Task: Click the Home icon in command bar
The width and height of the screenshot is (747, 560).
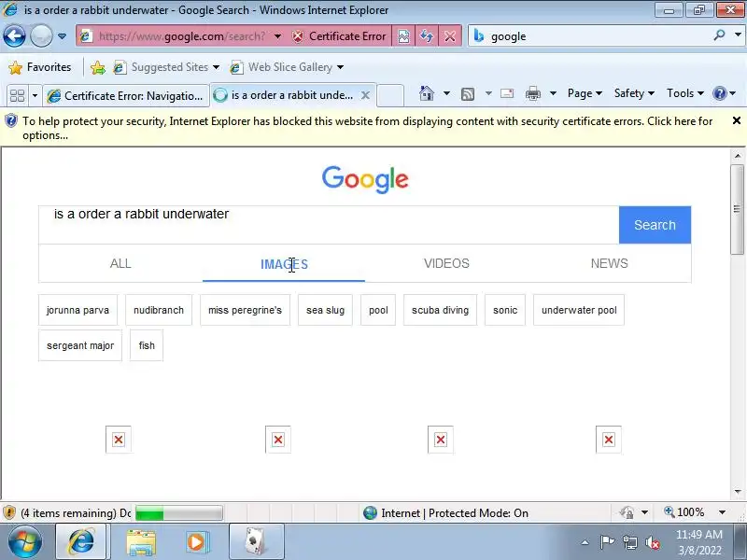Action: [427, 93]
